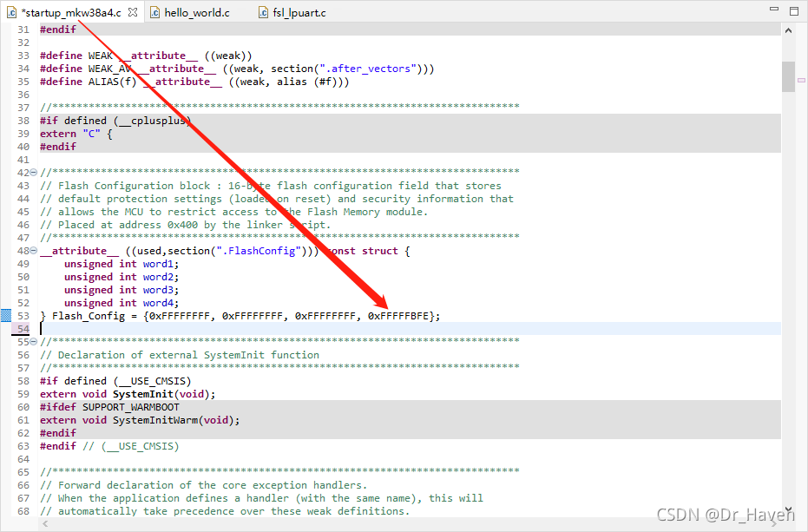Screen dimensions: 808x532
Task: Place cursor on empty line 54
Action: pyautogui.click(x=411, y=328)
